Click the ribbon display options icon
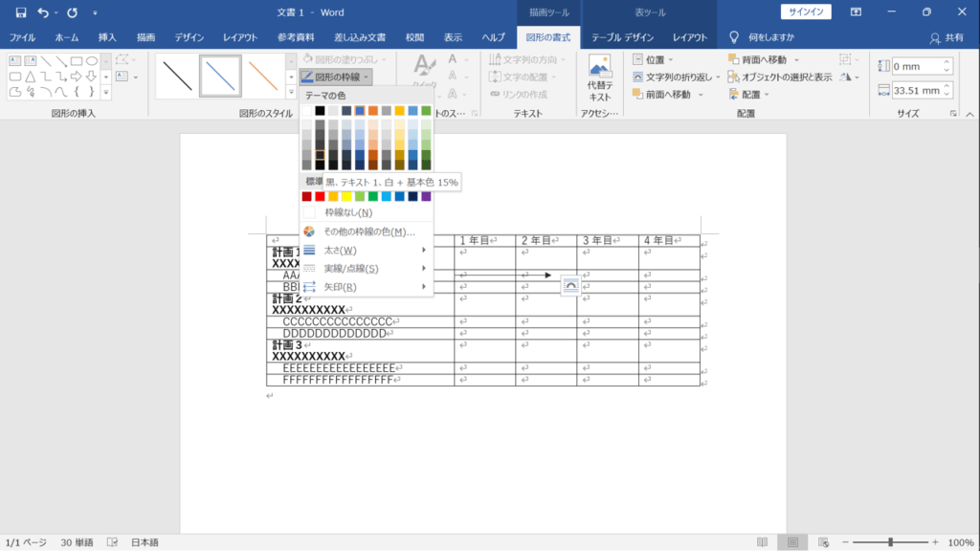Screen dimensions: 980x551 tap(856, 11)
